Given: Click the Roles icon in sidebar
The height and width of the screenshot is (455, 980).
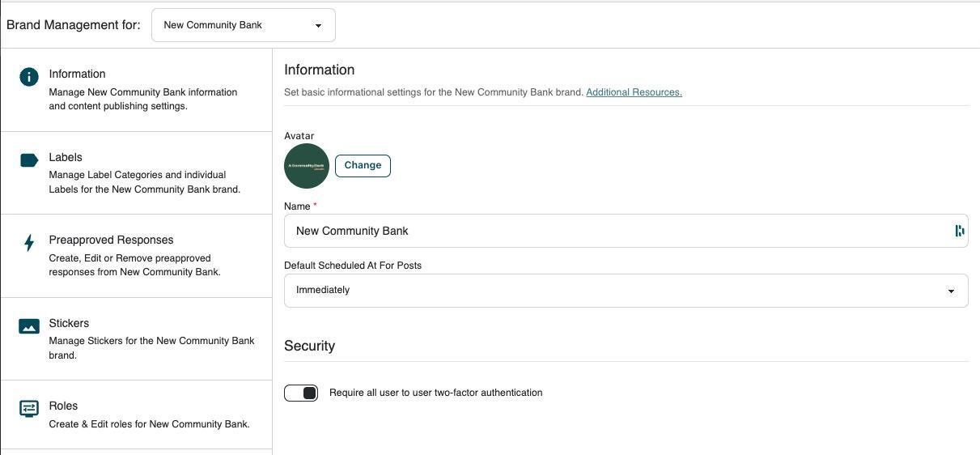Looking at the screenshot, I should 29,409.
